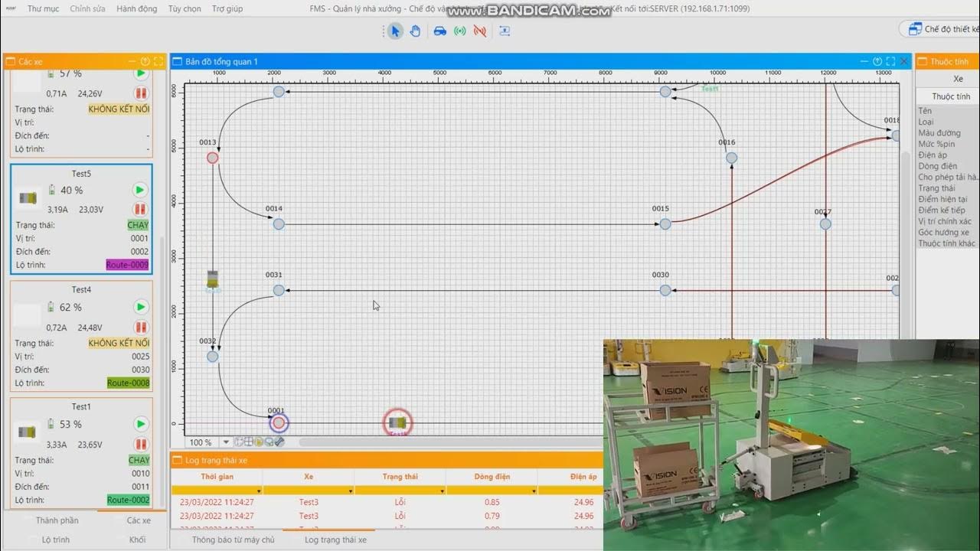Click the Route-0009 label in Test5 card
The image size is (980, 551).
[127, 265]
